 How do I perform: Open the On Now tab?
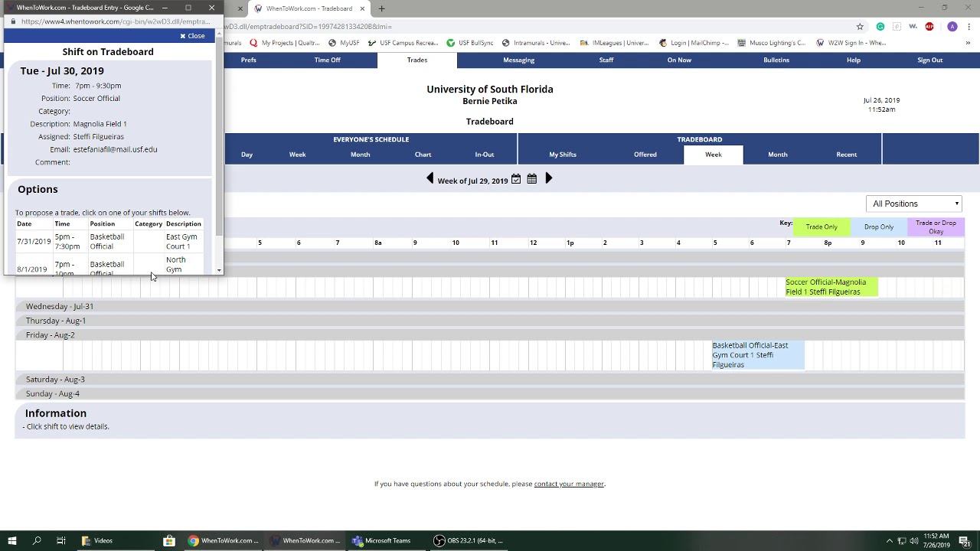679,60
